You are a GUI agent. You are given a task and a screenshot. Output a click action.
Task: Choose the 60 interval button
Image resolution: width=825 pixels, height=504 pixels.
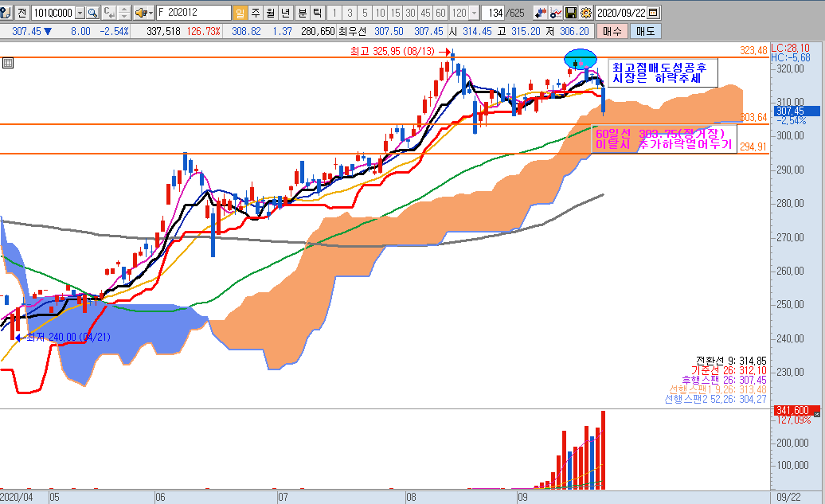[441, 13]
